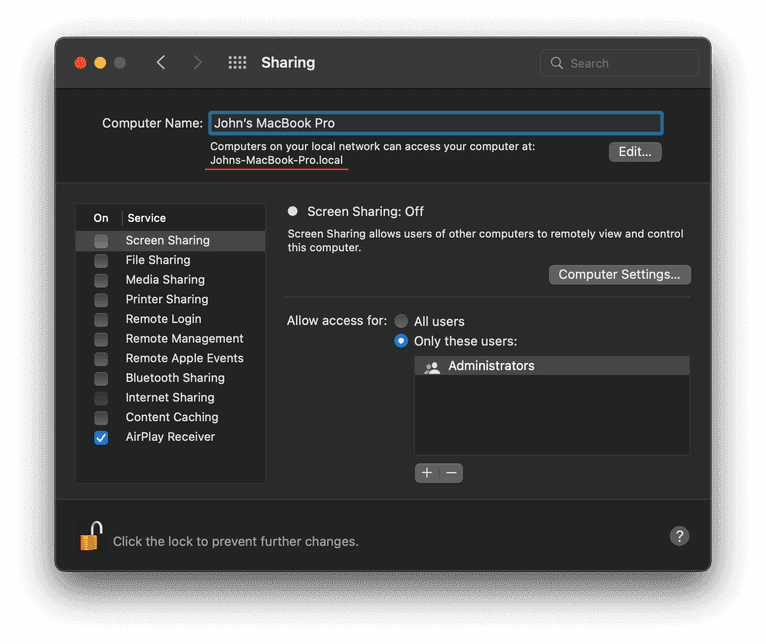Go forward with the right chevron
This screenshot has width=766, height=644.
tap(197, 63)
